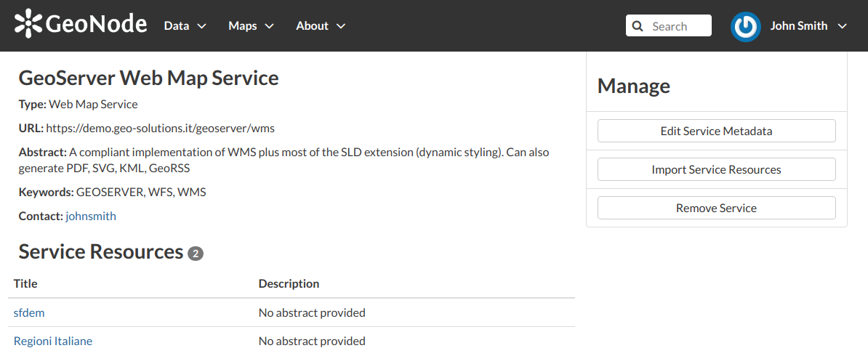
Task: Click Import Service Resources button
Action: point(716,169)
